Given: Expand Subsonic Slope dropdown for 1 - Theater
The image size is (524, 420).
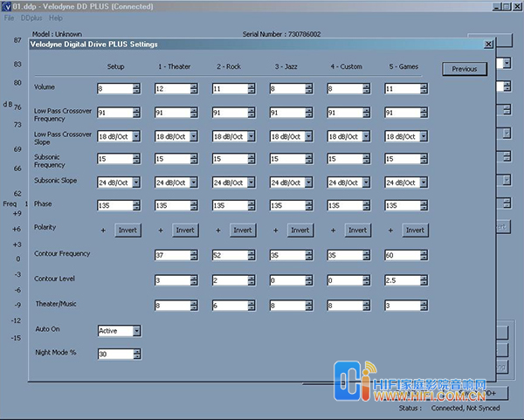Looking at the screenshot, I should (193, 182).
